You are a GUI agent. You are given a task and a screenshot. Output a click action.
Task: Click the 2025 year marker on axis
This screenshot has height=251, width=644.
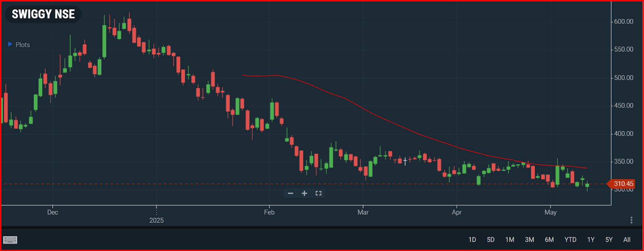coord(157,220)
